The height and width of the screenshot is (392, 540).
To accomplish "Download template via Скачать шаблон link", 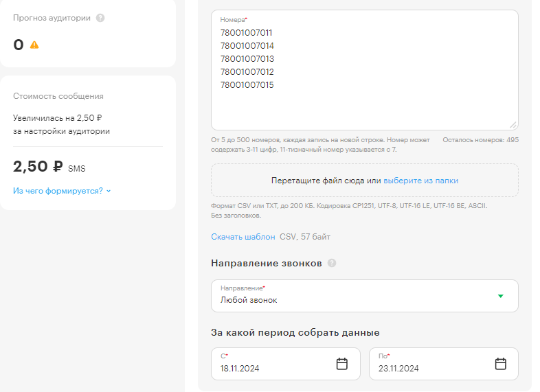I will (243, 237).
